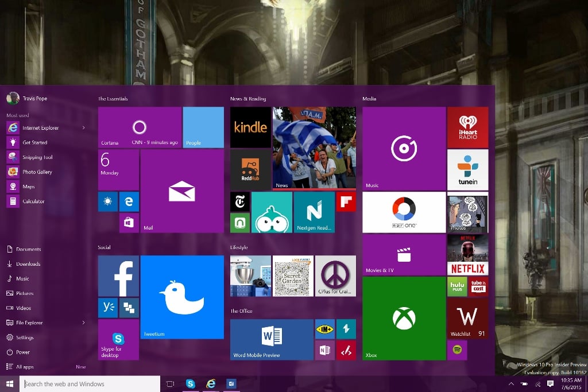Launch the Netflix tile
Image resolution: width=588 pixels, height=392 pixels.
[x=468, y=255]
